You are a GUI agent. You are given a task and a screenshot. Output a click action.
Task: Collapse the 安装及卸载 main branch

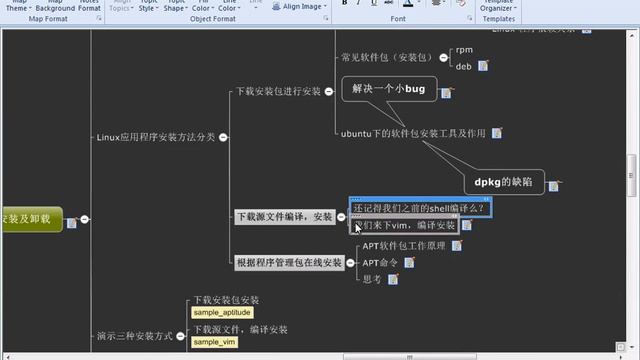coord(84,219)
